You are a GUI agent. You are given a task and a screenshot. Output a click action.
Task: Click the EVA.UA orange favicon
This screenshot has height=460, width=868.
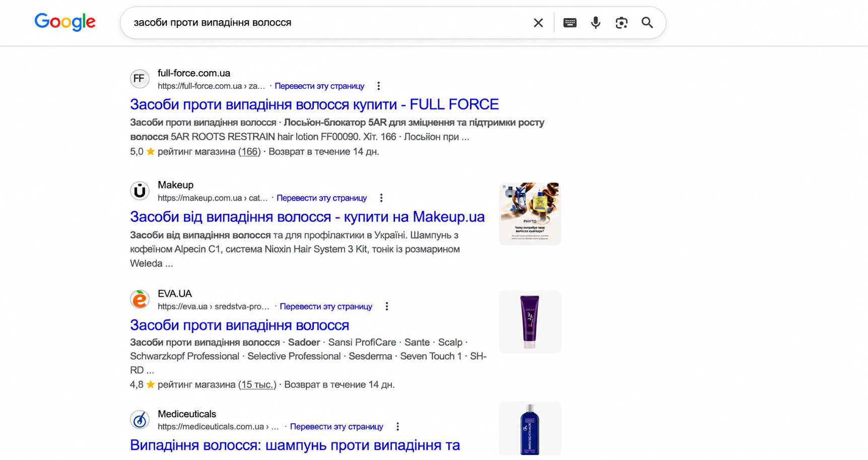click(140, 299)
